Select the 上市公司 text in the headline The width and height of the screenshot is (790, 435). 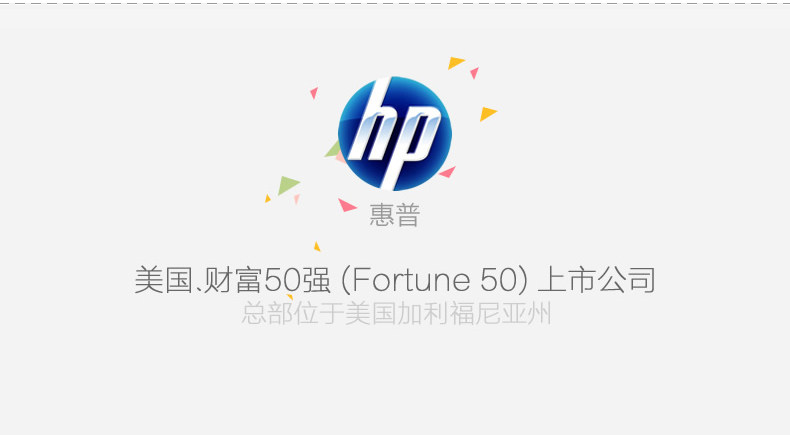tap(597, 280)
